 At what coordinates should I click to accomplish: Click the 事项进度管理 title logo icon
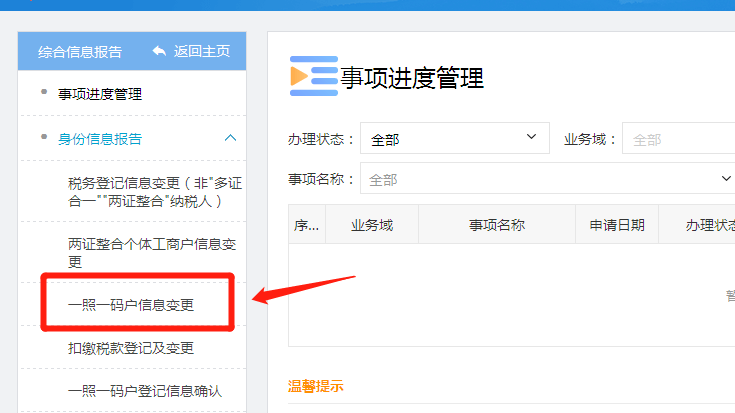click(313, 76)
